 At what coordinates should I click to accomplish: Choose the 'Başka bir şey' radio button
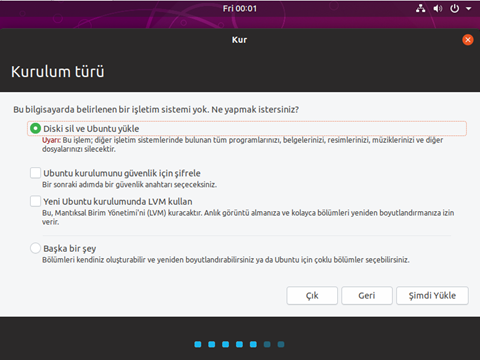pyautogui.click(x=35, y=248)
